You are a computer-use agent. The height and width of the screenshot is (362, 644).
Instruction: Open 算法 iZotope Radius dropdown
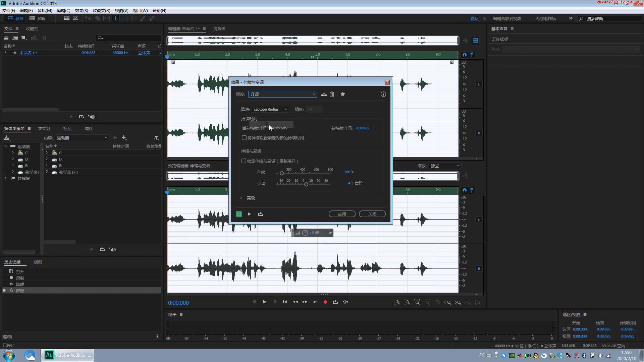[x=270, y=109]
